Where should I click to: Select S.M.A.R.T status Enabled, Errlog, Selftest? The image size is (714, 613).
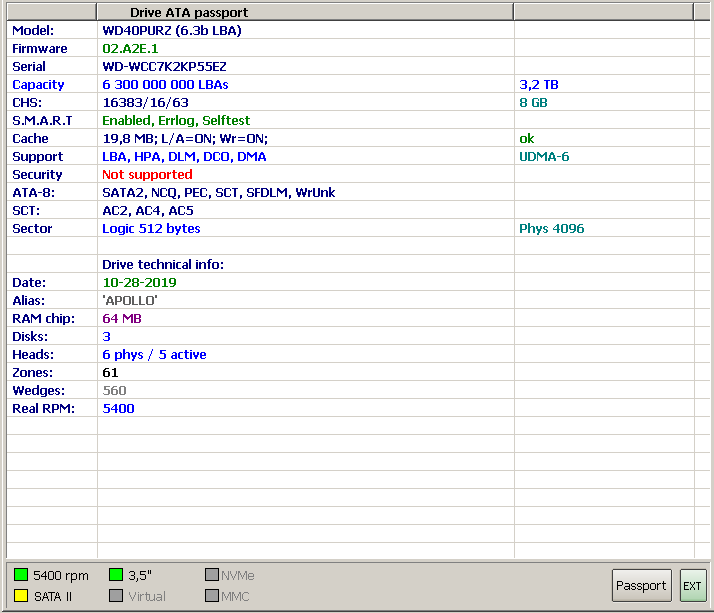pyautogui.click(x=176, y=121)
